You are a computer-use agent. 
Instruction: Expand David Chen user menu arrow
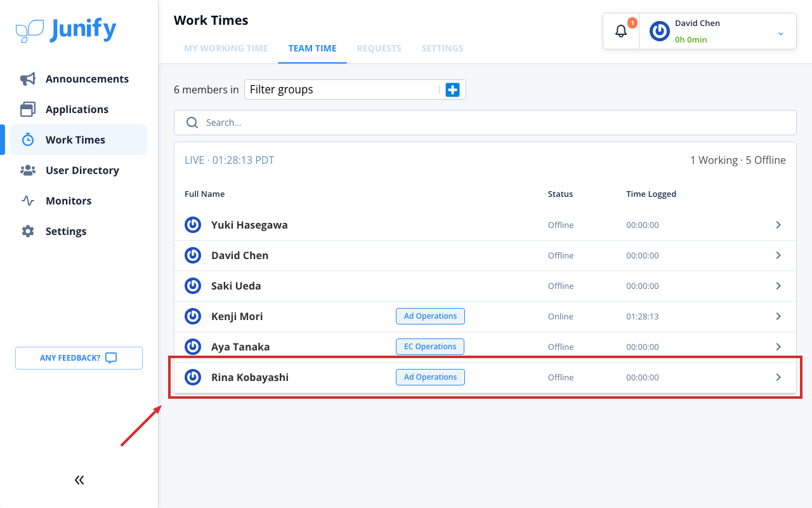[x=781, y=34]
